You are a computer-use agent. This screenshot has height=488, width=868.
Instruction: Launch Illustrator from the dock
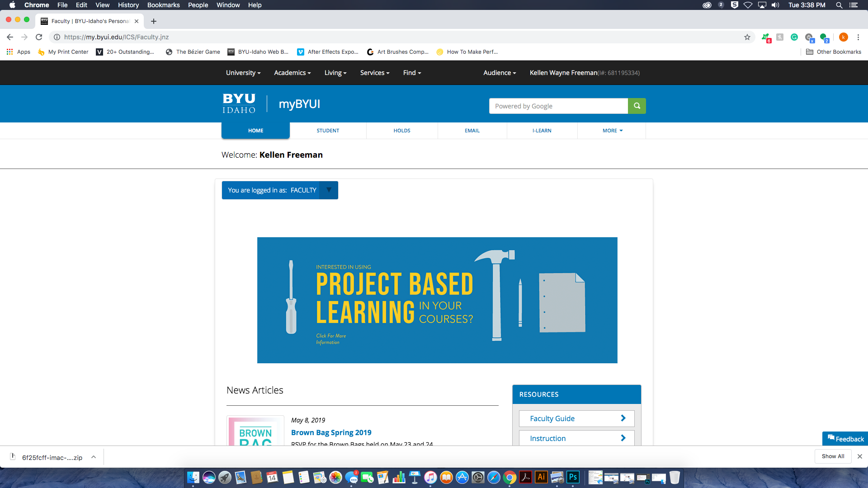point(541,477)
